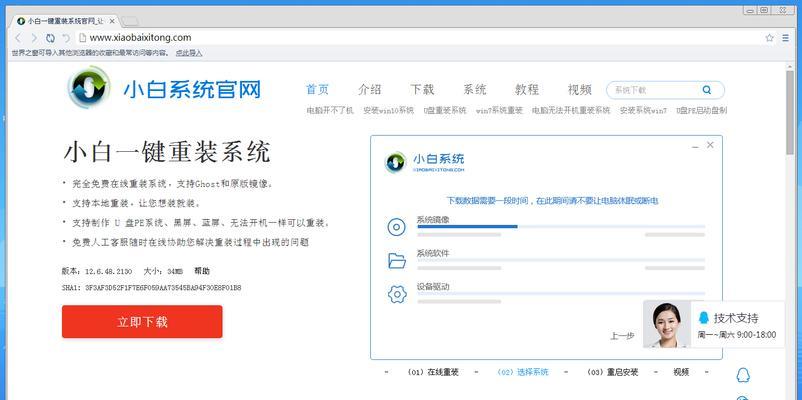Click the search magnifier icon

pos(707,90)
